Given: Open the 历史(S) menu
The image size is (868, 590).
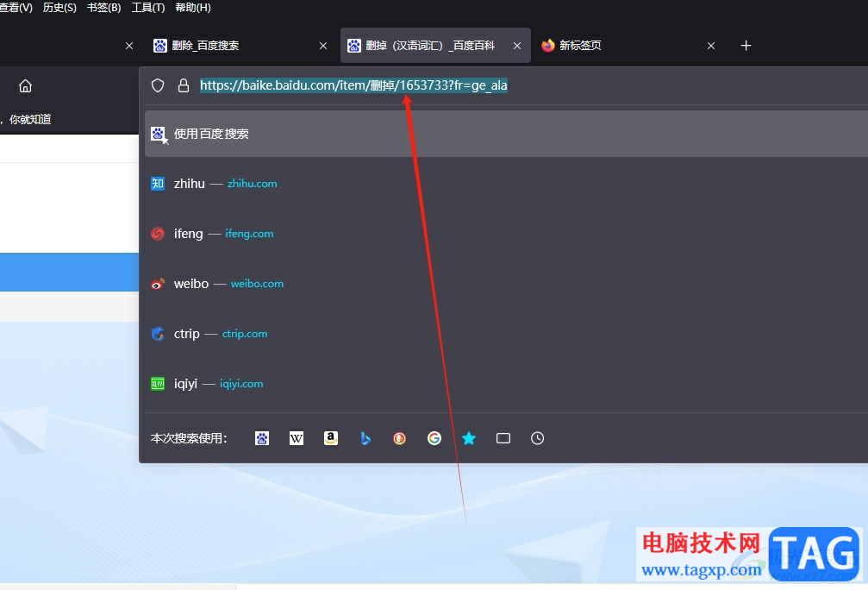Looking at the screenshot, I should point(59,8).
